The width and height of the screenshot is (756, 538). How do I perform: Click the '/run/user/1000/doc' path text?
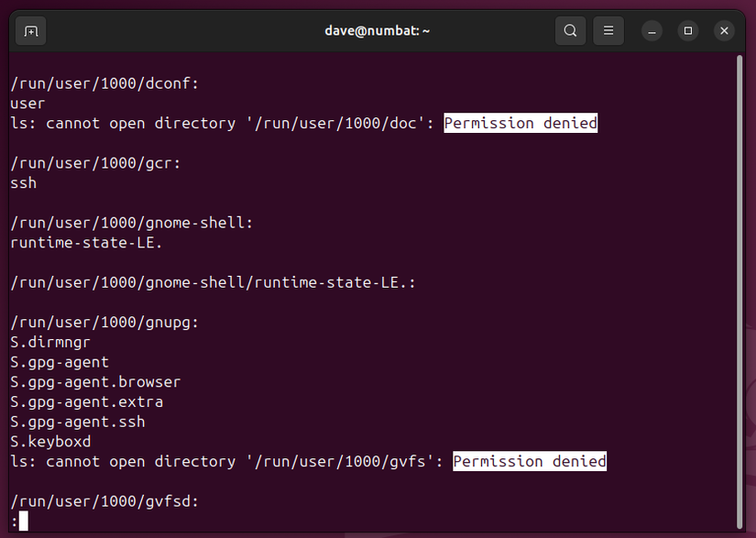(x=335, y=124)
